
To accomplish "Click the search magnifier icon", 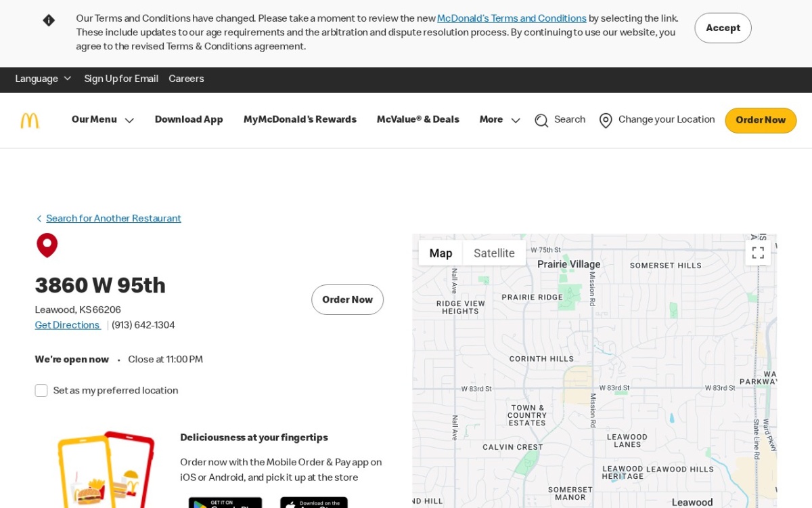I will pos(541,121).
